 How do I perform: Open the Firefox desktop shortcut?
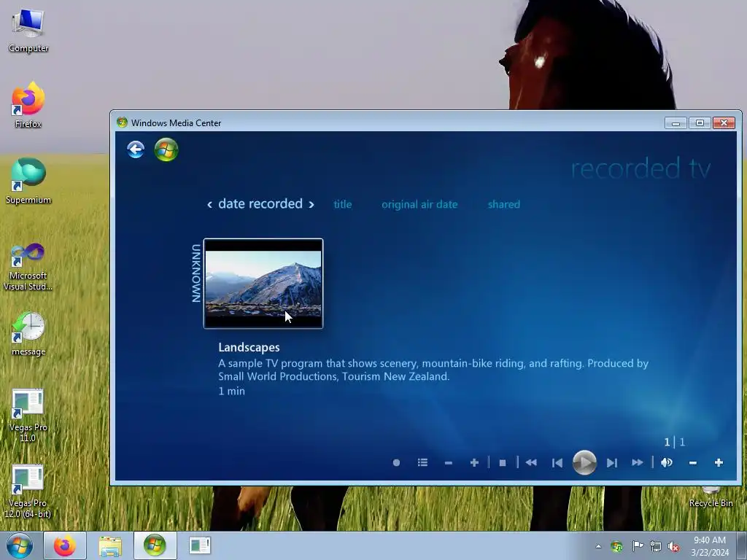pyautogui.click(x=28, y=106)
